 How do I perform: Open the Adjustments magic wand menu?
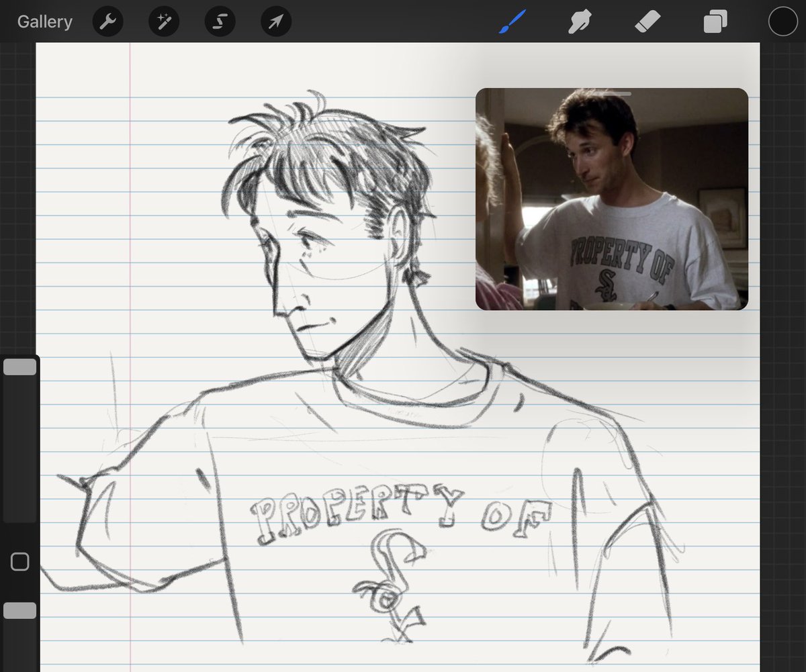click(163, 22)
